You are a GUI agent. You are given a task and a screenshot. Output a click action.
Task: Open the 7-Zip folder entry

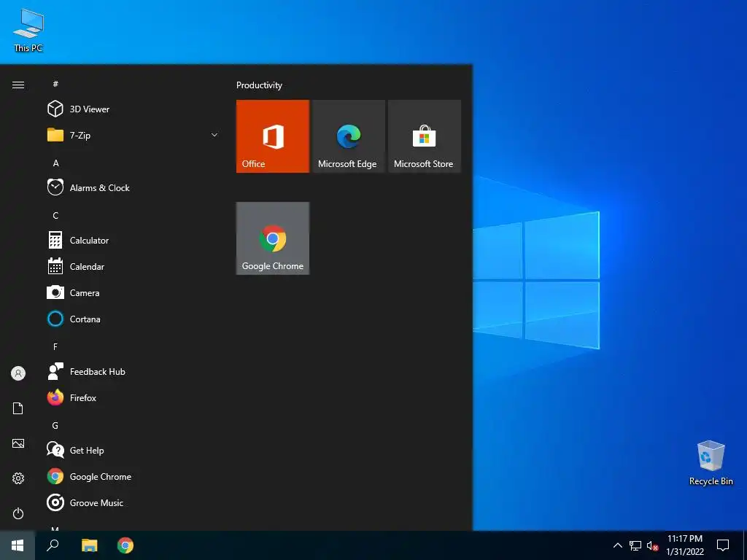coord(133,135)
